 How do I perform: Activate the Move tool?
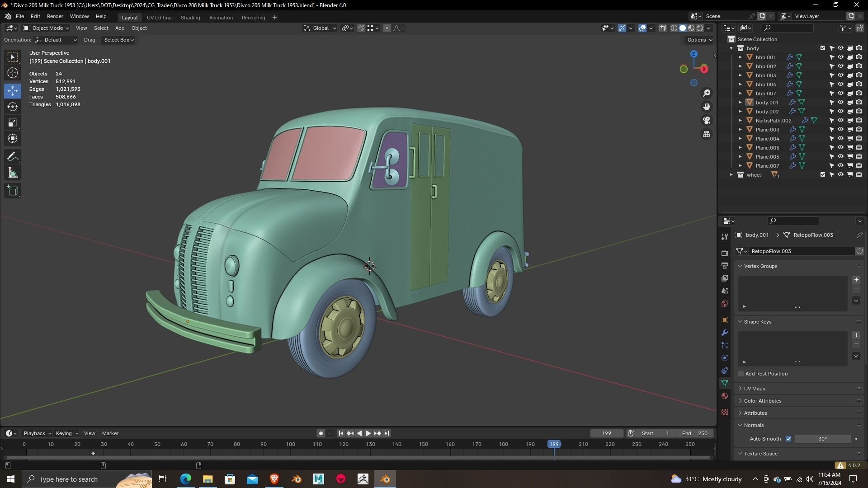pos(13,91)
